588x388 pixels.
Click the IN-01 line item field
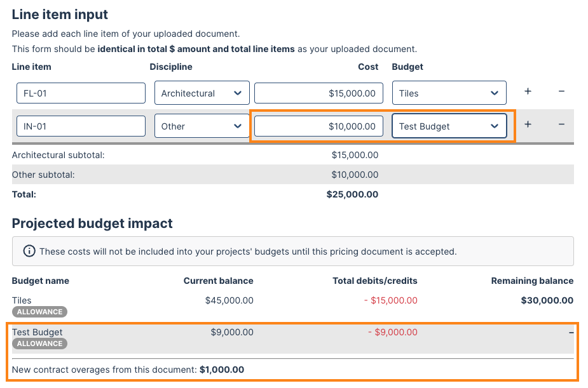[x=81, y=126]
